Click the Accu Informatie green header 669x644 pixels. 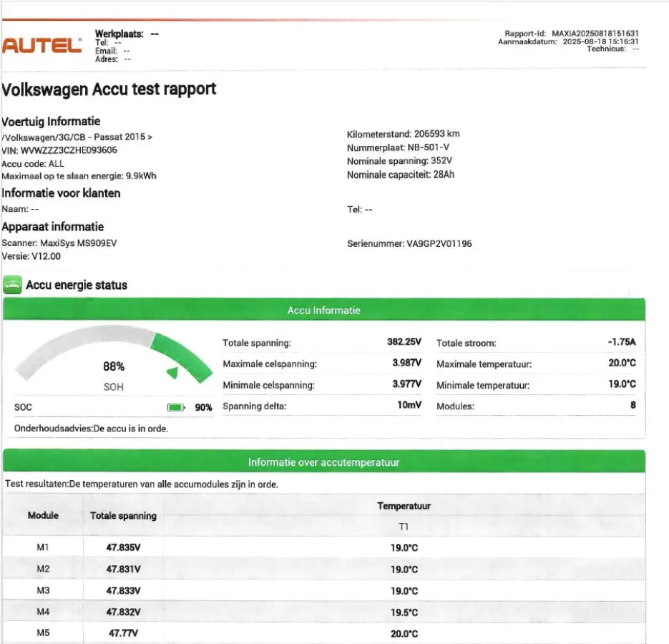pos(324,310)
